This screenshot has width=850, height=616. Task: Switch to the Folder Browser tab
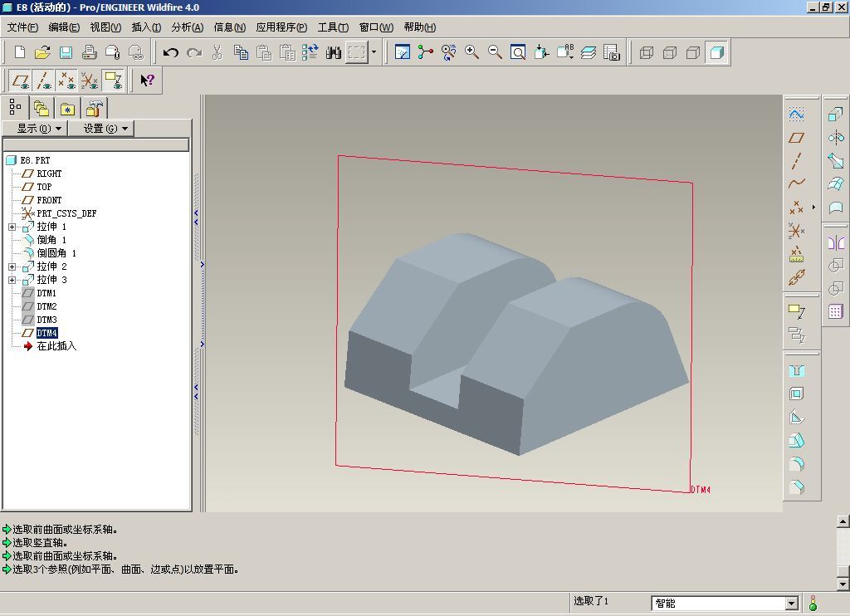[42, 109]
